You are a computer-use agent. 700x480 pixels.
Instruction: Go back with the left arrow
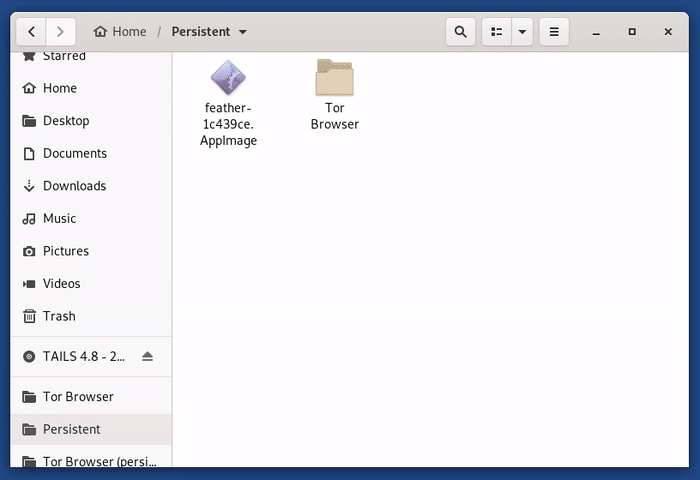coord(33,32)
